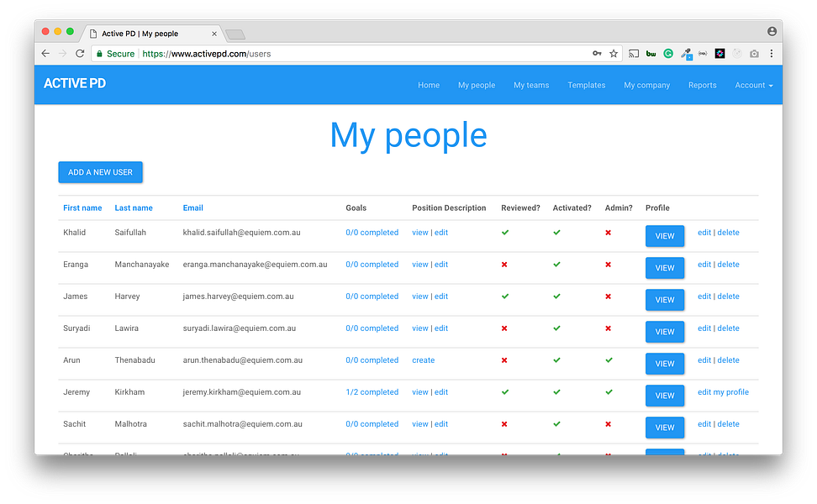Delete user Khalid Saifullah
817x504 pixels.
(x=729, y=233)
